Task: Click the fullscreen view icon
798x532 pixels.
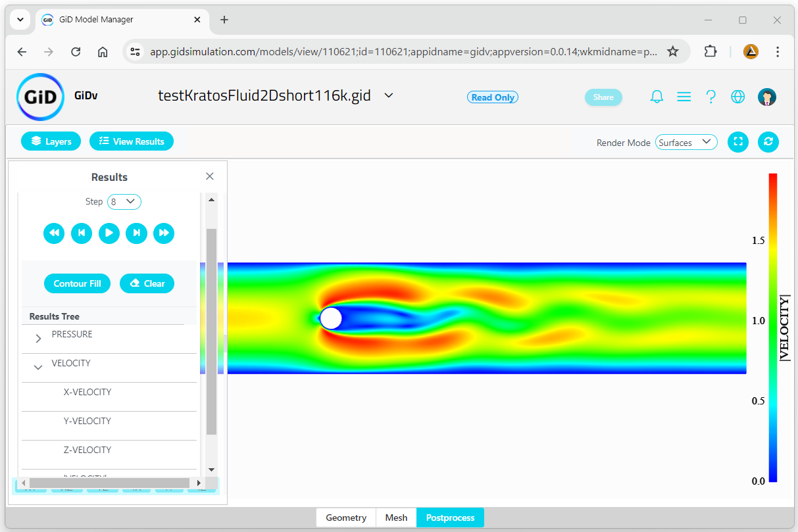Action: [x=738, y=142]
